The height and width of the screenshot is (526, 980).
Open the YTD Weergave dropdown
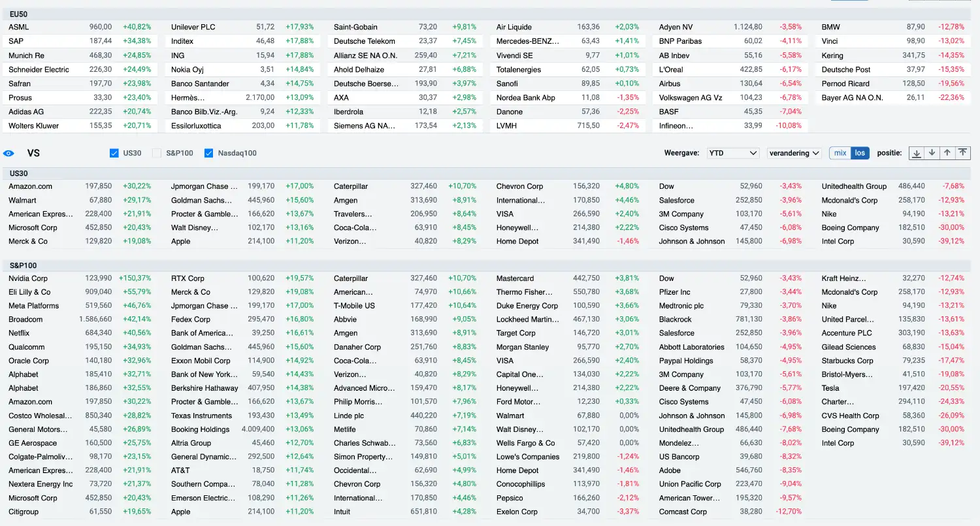coord(733,153)
